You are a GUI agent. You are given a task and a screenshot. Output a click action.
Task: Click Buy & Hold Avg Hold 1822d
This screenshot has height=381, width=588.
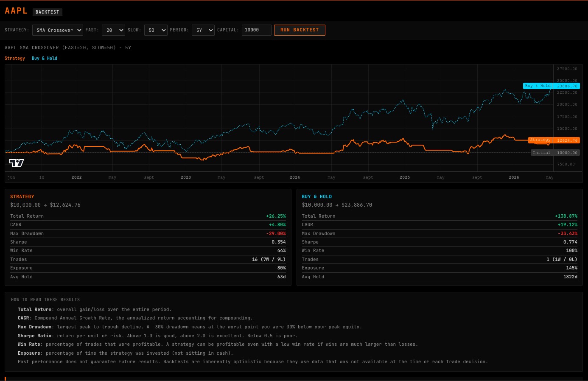pyautogui.click(x=571, y=277)
